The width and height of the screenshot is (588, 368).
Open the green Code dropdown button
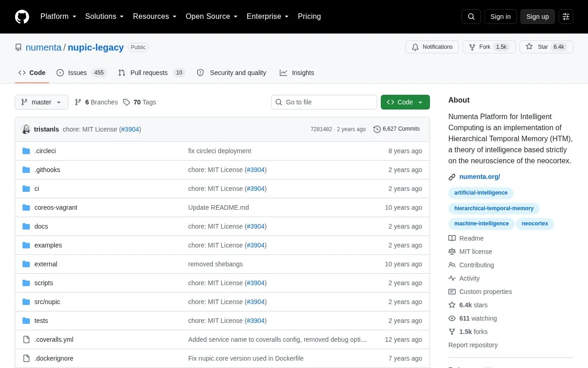click(405, 102)
